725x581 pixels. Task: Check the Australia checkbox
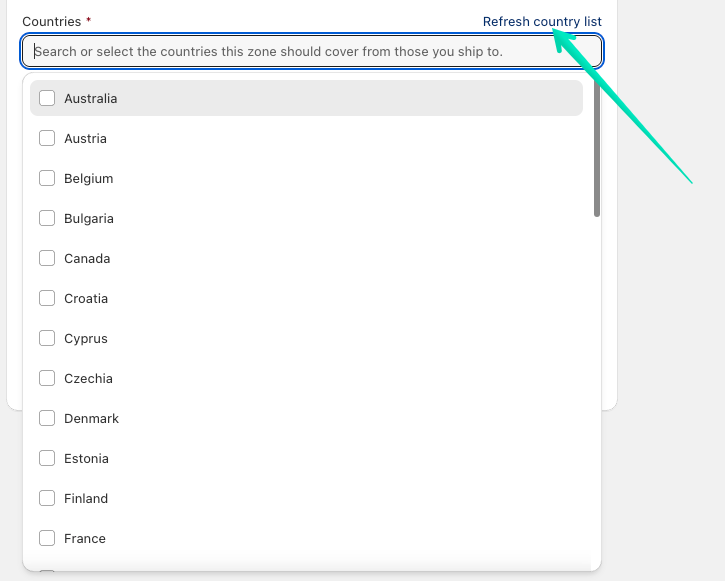pos(47,98)
